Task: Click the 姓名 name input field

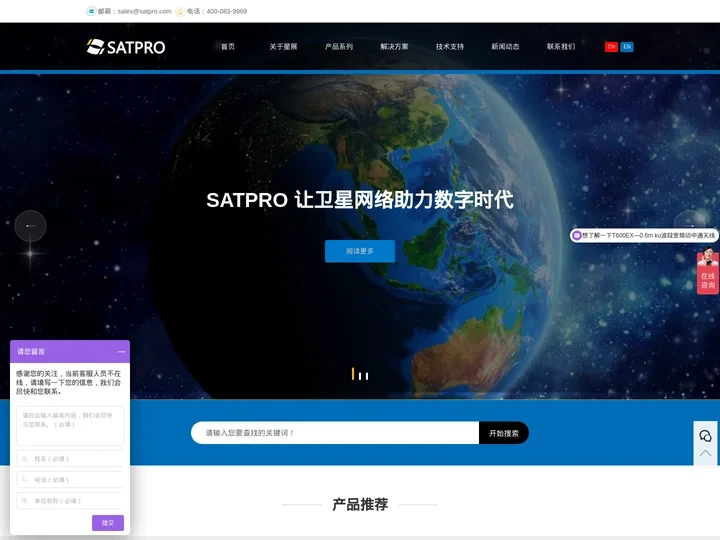Action: [x=70, y=459]
